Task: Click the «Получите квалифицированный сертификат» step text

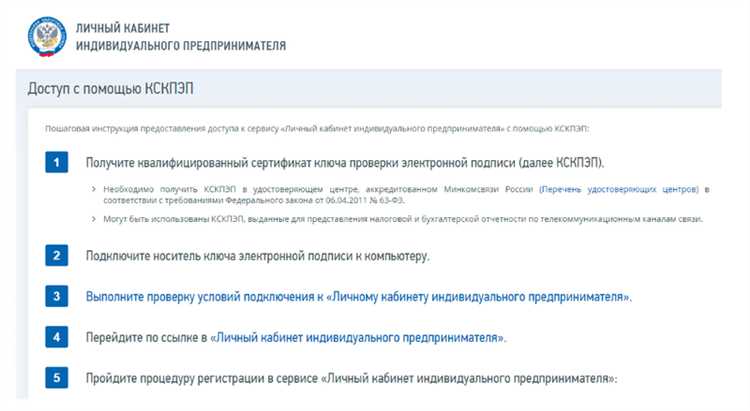Action: coord(345,163)
